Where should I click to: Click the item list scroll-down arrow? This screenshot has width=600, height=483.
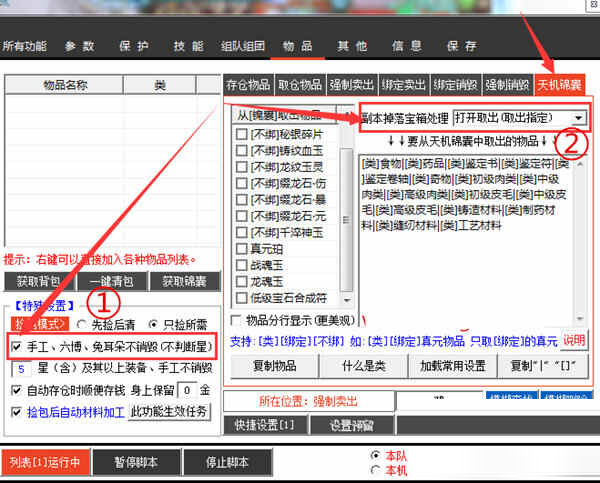pos(347,300)
